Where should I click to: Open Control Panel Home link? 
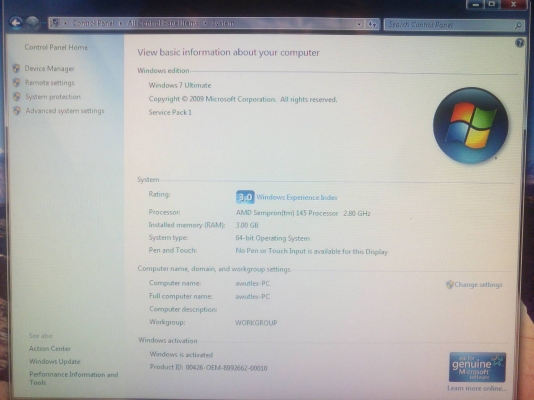click(x=56, y=47)
